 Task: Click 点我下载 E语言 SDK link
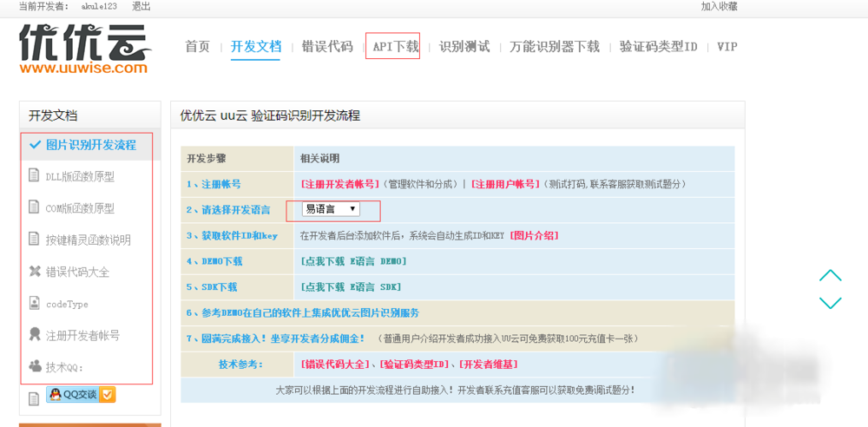click(351, 287)
